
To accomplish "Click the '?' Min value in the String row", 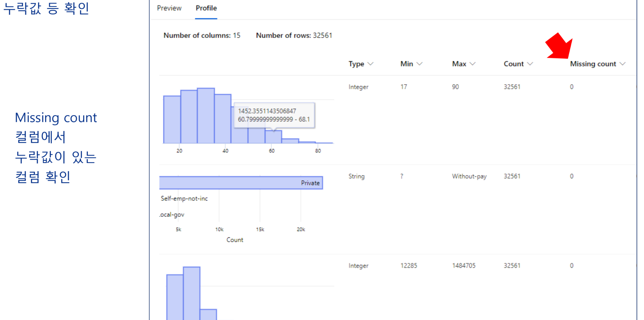I will tap(401, 176).
